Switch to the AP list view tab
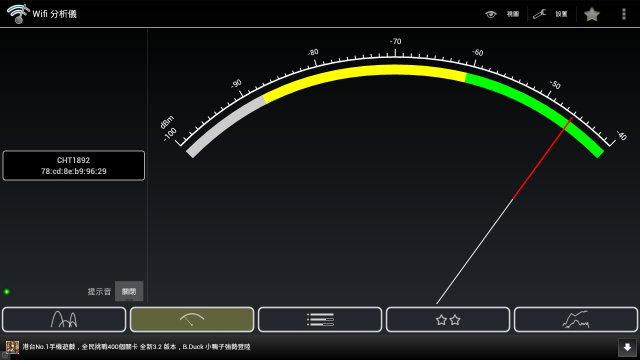This screenshot has height=360, width=640. (x=320, y=319)
